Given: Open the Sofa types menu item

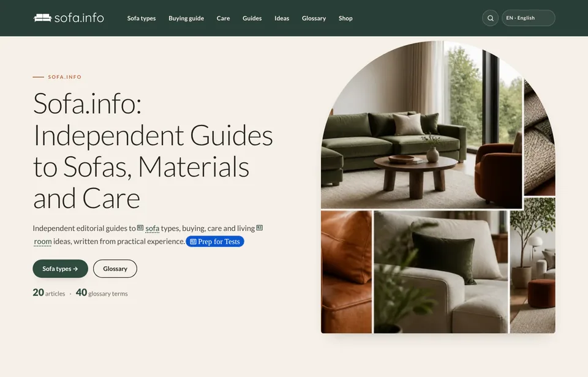Looking at the screenshot, I should (x=141, y=18).
